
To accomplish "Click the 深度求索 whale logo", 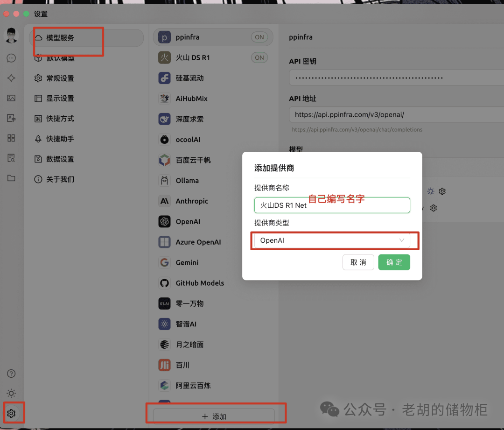I will (x=164, y=119).
